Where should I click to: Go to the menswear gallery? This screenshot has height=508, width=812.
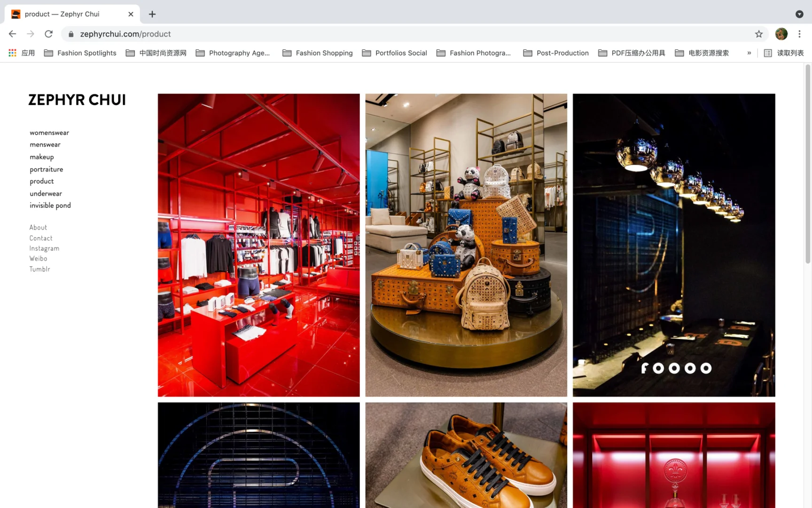click(x=45, y=144)
